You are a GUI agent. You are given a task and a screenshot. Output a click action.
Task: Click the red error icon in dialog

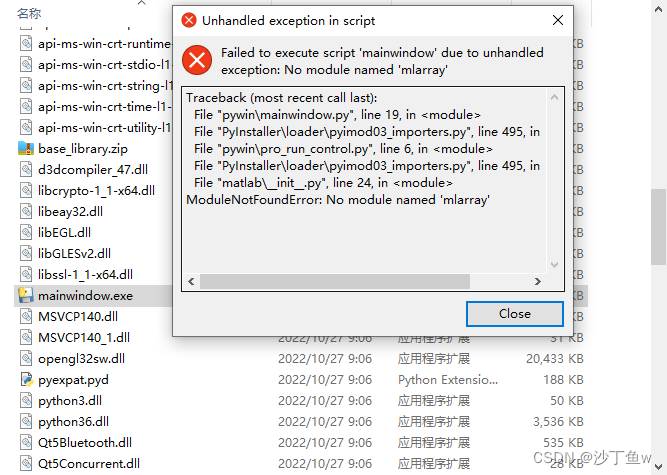pos(198,60)
